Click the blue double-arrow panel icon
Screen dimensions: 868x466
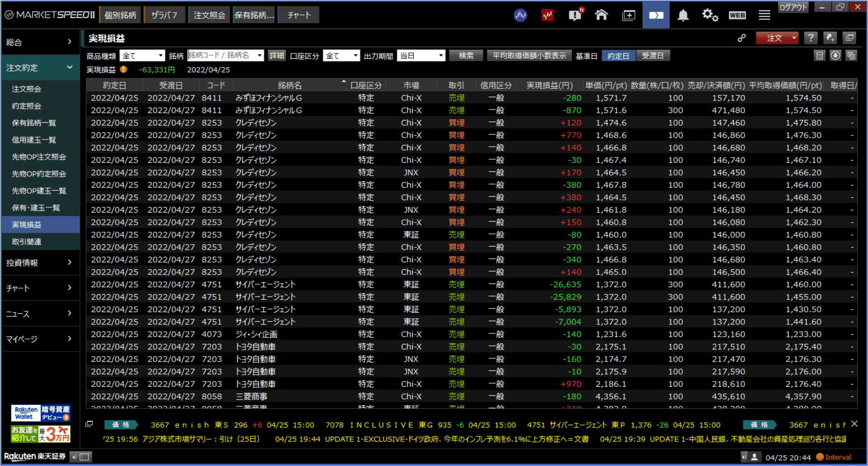click(x=656, y=15)
